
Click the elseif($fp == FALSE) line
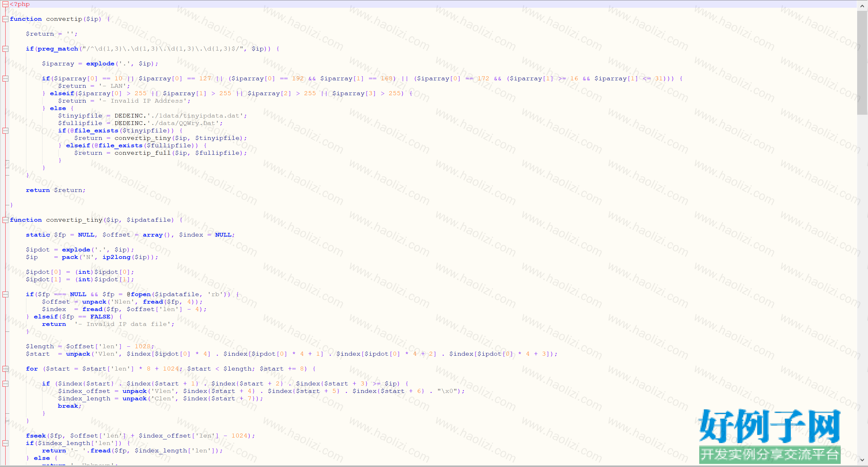[x=74, y=317]
